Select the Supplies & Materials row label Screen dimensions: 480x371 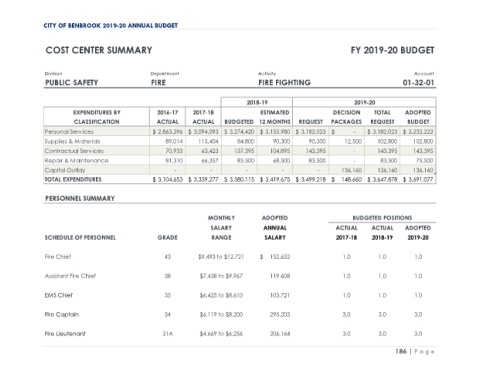pos(72,141)
